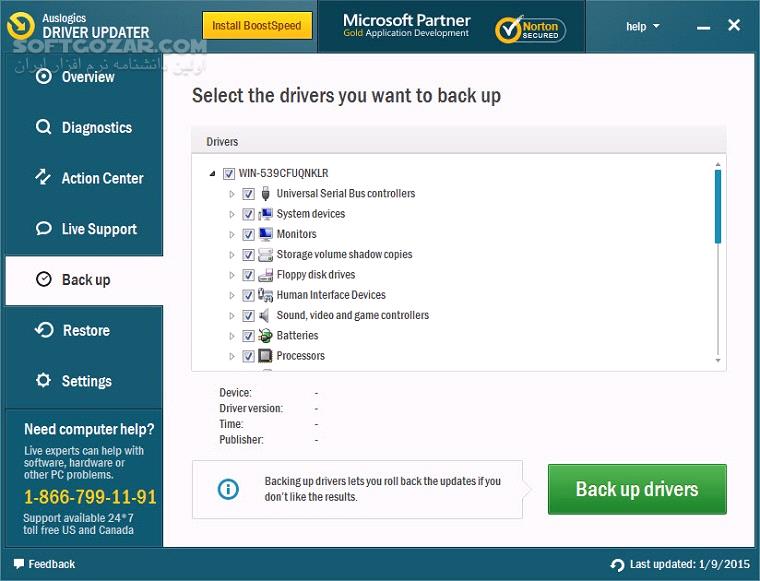Expand the Batteries node
This screenshot has width=760, height=581.
[232, 336]
